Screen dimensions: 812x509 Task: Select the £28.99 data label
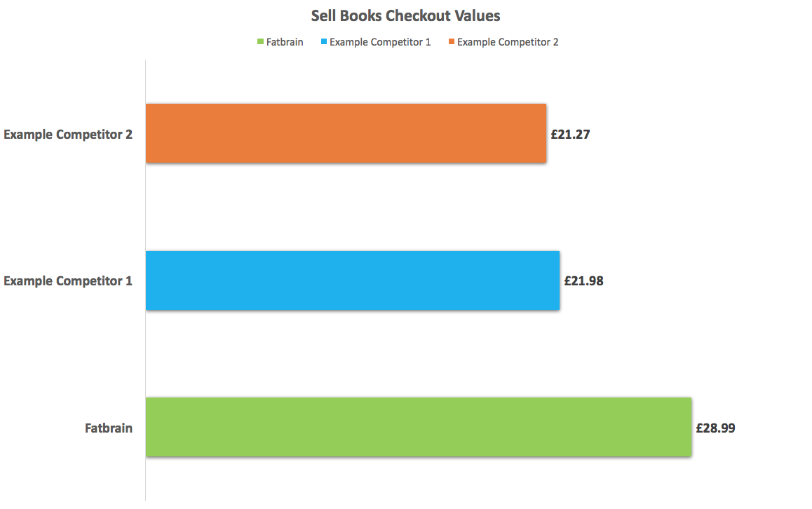[x=715, y=428]
